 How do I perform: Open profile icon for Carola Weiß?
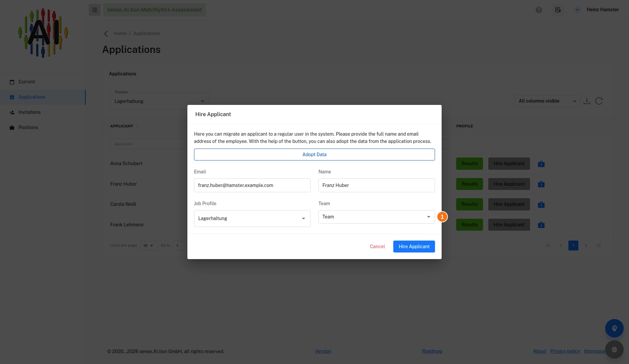[541, 205]
